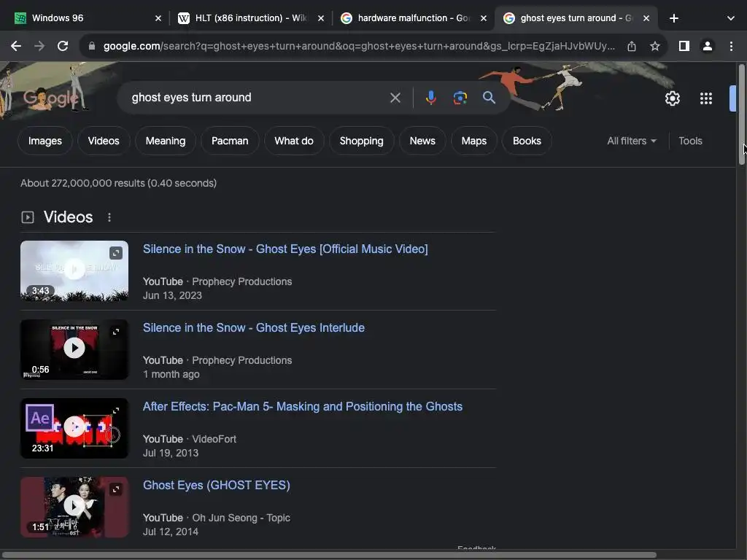
Task: Open the Google apps grid
Action: pyautogui.click(x=706, y=98)
